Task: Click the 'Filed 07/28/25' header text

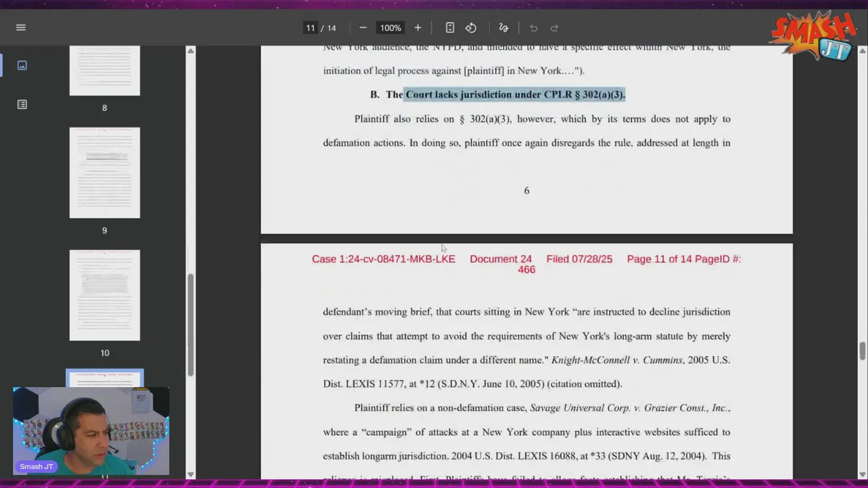Action: click(x=579, y=259)
